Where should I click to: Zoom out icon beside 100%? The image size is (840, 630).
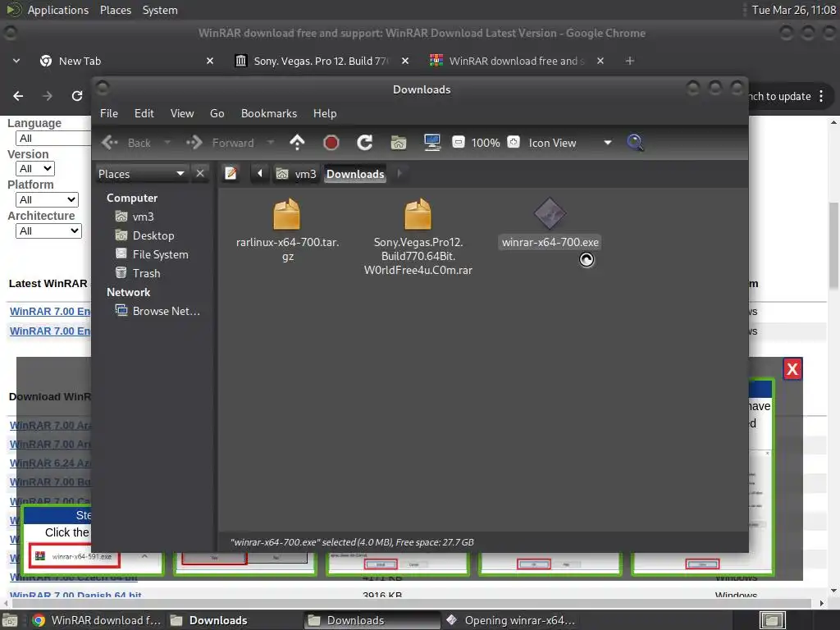point(459,143)
